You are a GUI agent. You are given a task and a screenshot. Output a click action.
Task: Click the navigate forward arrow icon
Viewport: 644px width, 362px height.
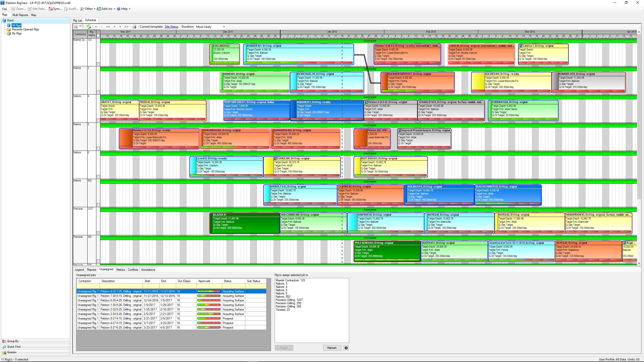120,26
